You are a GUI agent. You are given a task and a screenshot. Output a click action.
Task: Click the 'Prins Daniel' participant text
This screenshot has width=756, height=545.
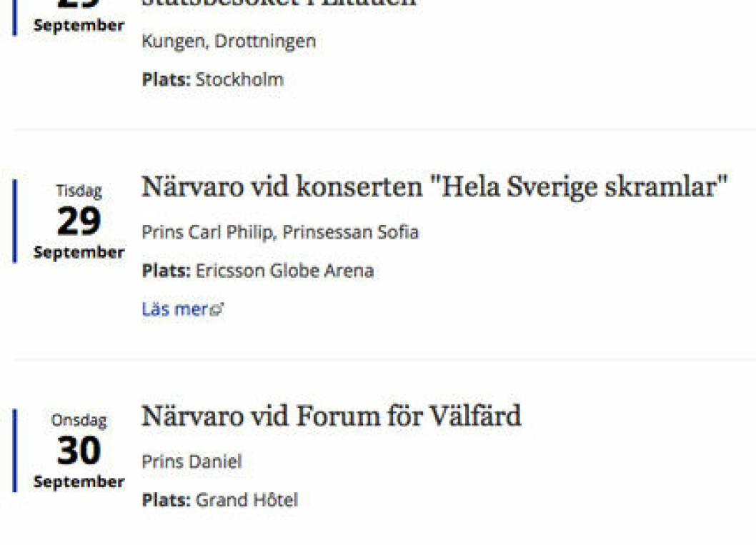pyautogui.click(x=192, y=461)
